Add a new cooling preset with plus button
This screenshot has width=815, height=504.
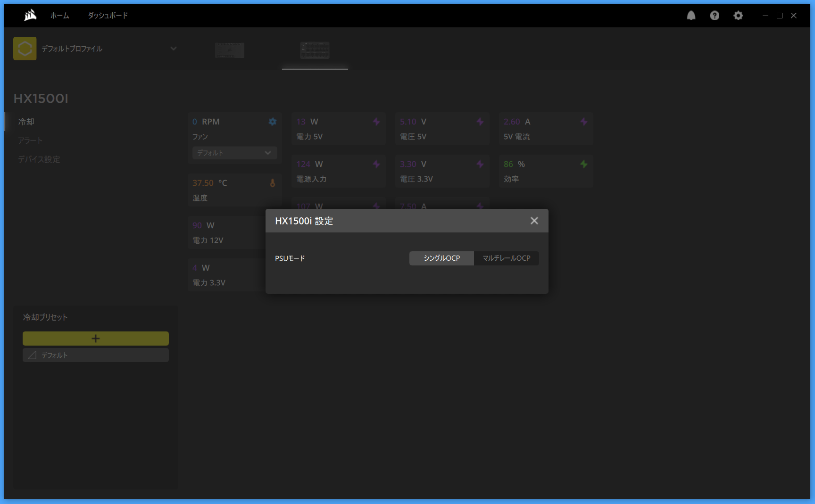(96, 339)
